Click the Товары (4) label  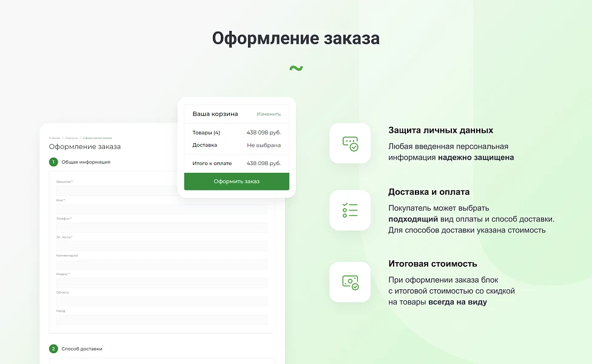click(206, 132)
